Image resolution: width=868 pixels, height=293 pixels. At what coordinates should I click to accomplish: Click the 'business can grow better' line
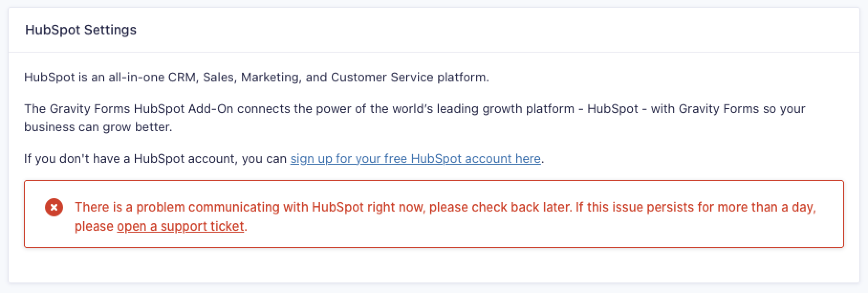click(x=98, y=127)
